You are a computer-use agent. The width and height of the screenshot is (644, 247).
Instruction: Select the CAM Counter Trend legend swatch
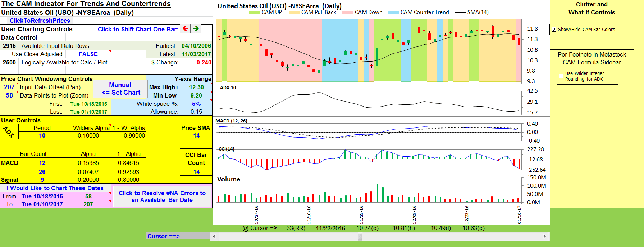coord(394,12)
